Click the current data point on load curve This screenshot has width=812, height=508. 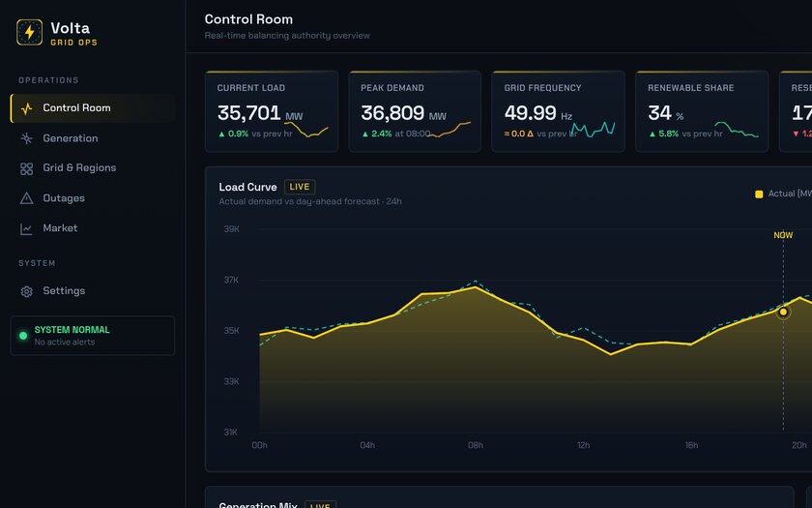(x=783, y=312)
